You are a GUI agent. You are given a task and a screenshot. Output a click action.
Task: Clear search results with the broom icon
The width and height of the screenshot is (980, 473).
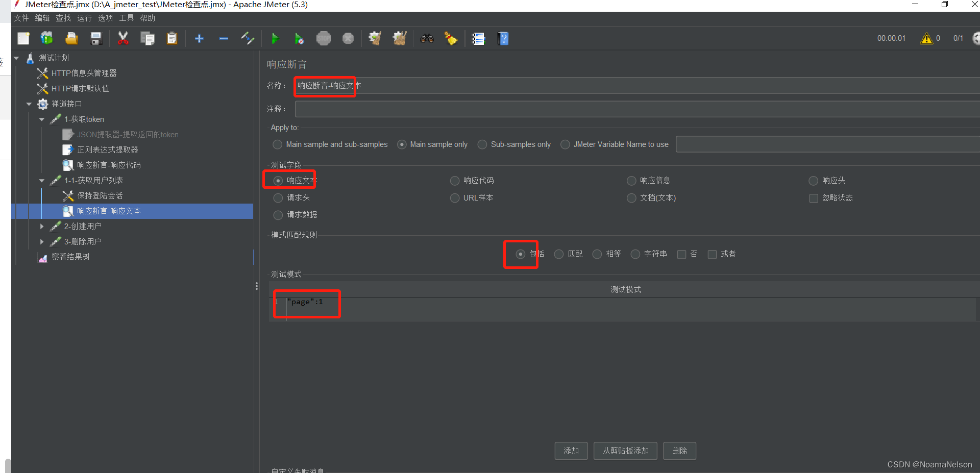(x=451, y=38)
